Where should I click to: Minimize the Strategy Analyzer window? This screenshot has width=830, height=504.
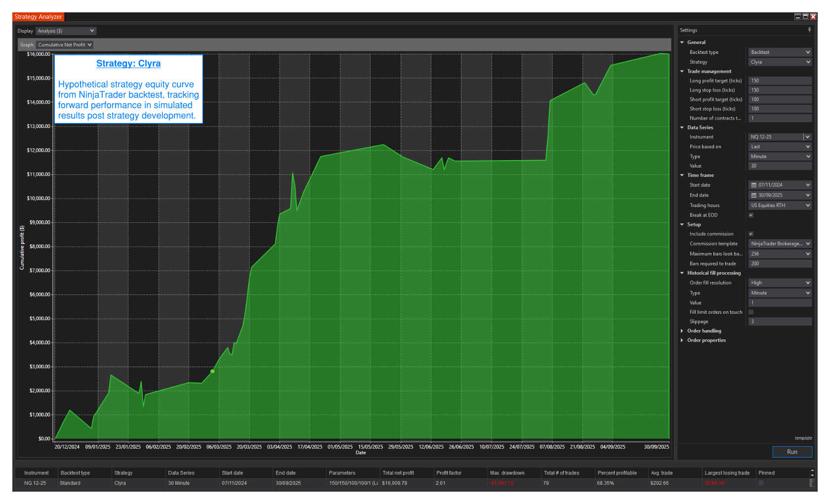pos(797,17)
